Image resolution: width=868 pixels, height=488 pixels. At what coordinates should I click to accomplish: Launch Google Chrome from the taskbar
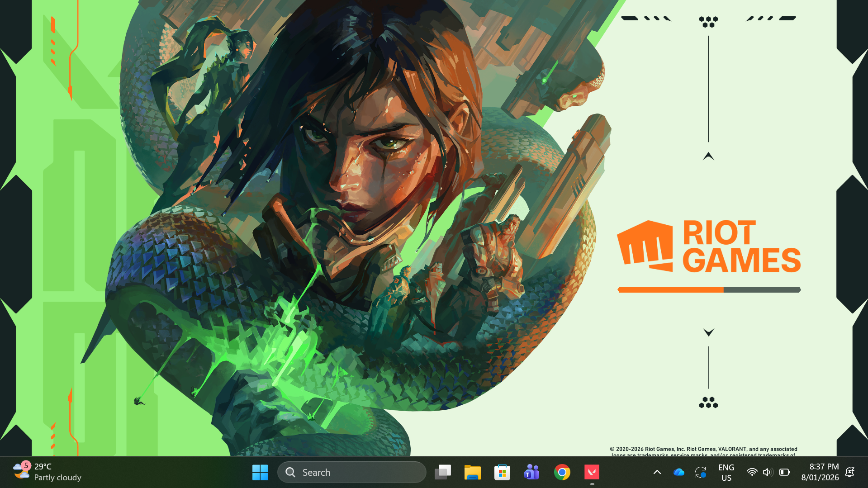562,472
